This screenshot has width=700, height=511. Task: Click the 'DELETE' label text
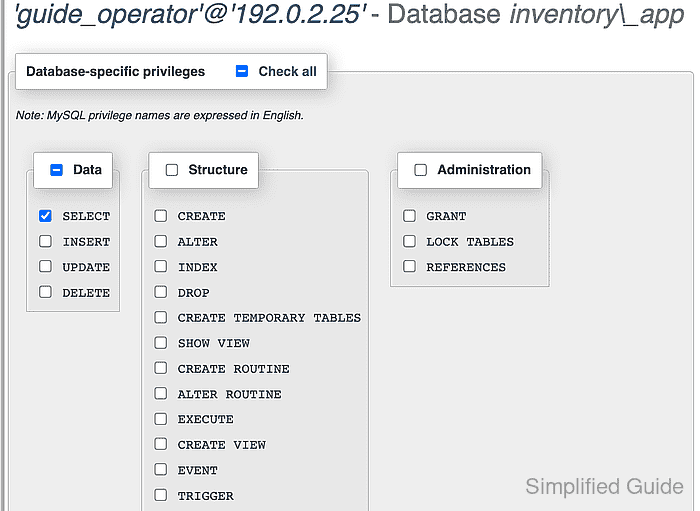(86, 293)
